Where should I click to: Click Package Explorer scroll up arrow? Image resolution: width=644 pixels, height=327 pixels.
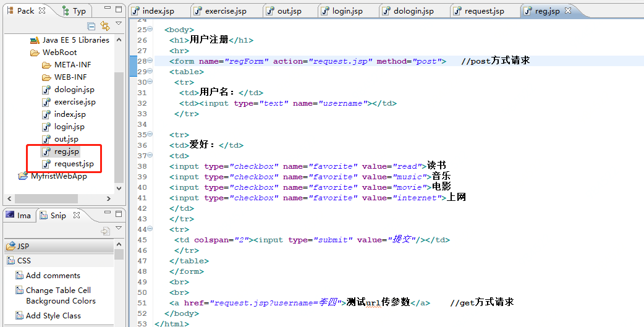click(x=119, y=40)
